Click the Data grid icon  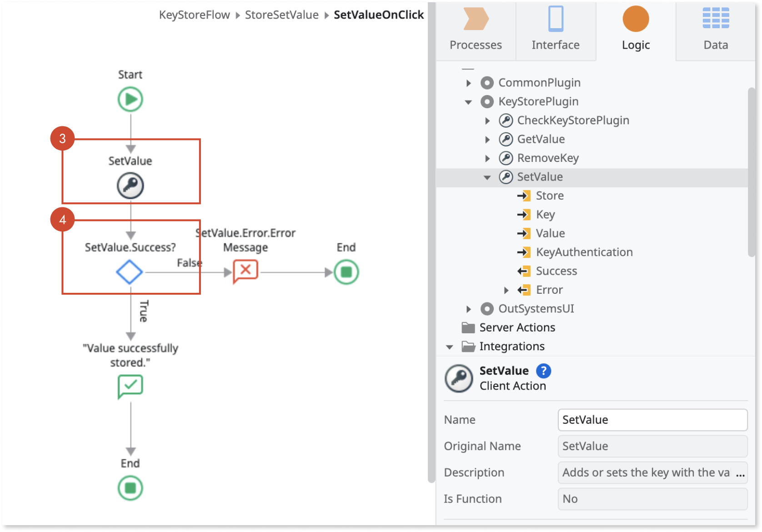pos(715,19)
